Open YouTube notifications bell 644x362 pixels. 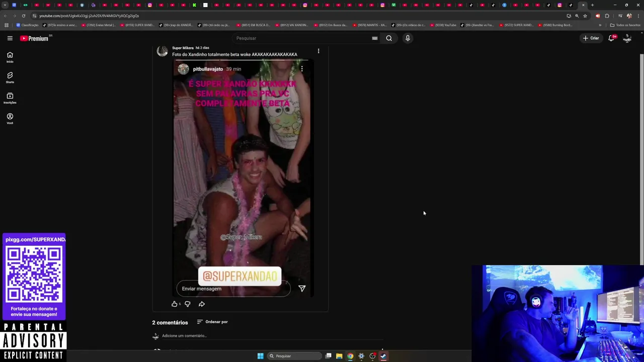click(611, 38)
